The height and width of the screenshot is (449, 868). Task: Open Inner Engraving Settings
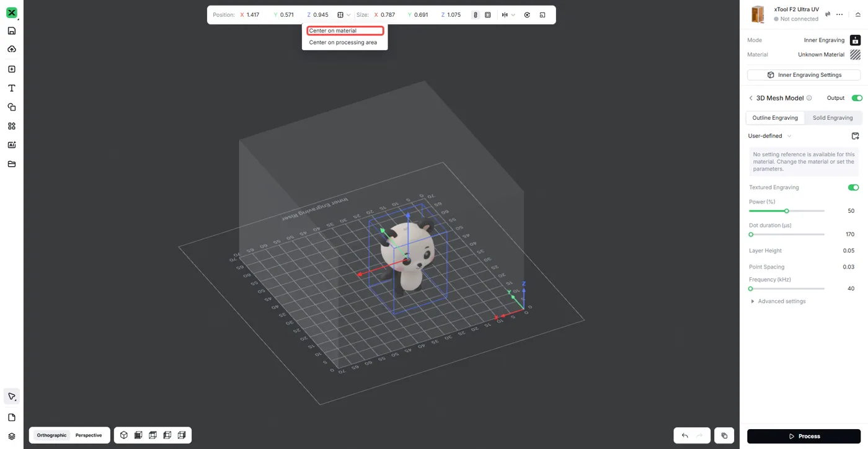804,75
